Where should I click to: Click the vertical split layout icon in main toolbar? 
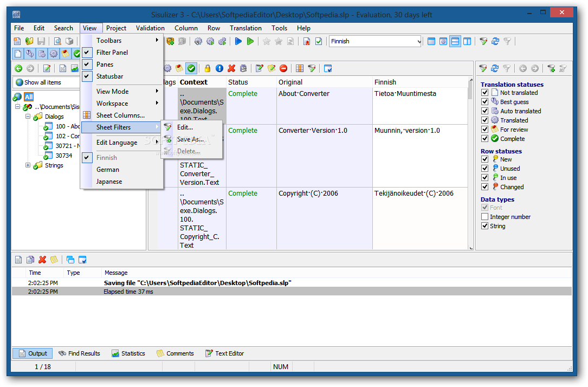467,41
